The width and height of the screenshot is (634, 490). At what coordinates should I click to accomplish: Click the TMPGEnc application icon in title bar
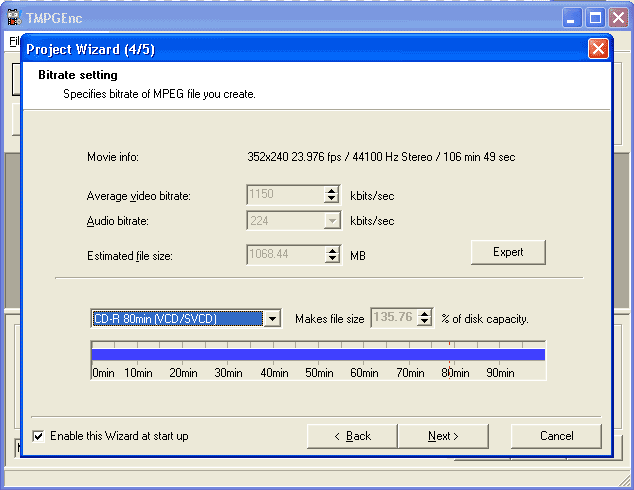13,17
